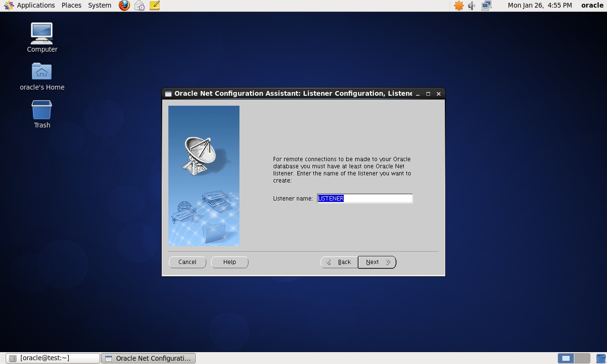Image resolution: width=607 pixels, height=364 pixels.
Task: Cancel the listener configuration
Action: (x=187, y=262)
